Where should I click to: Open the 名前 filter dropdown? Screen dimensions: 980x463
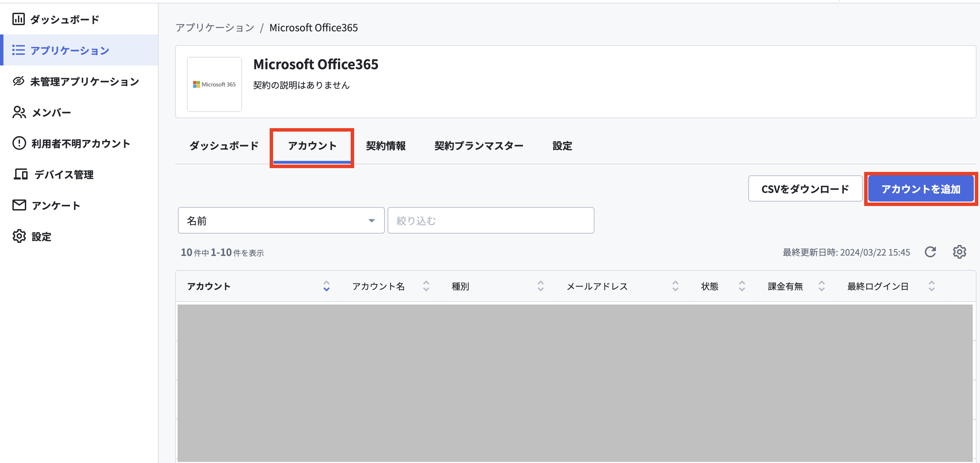click(281, 220)
